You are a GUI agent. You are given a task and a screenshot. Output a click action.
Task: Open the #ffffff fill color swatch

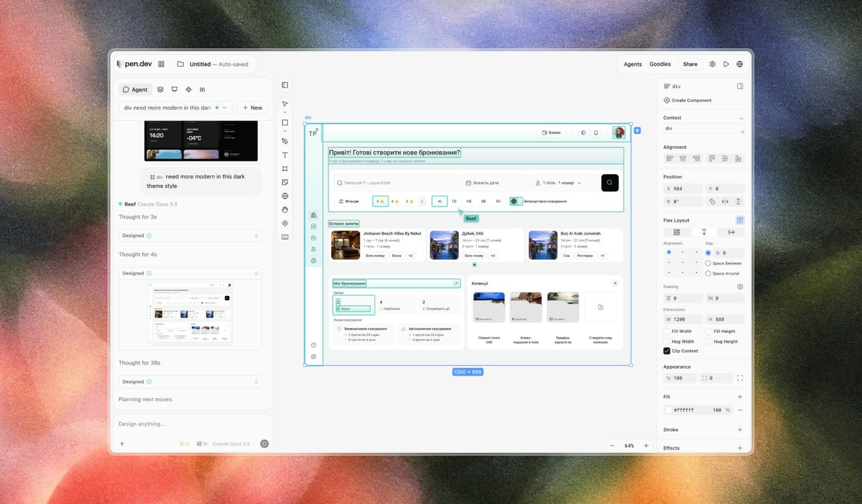coord(668,410)
